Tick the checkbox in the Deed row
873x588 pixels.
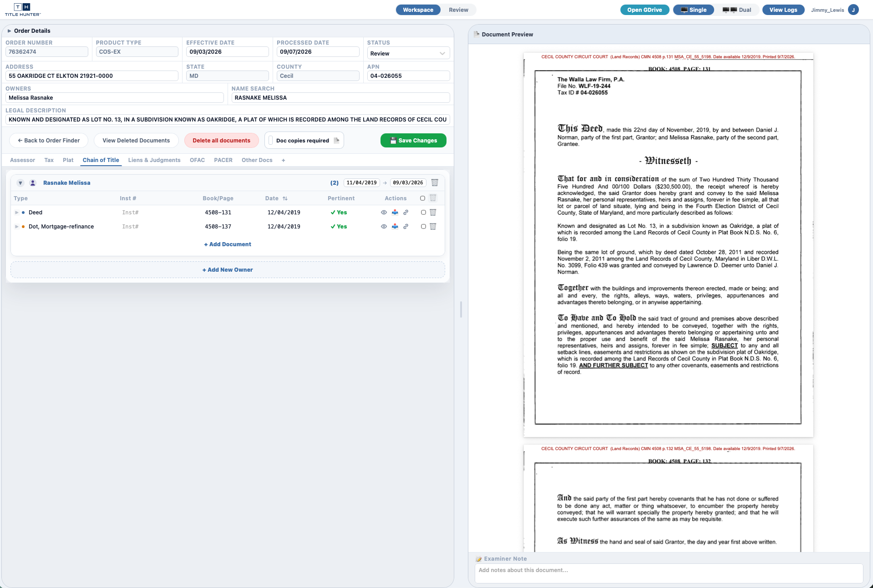(x=423, y=213)
